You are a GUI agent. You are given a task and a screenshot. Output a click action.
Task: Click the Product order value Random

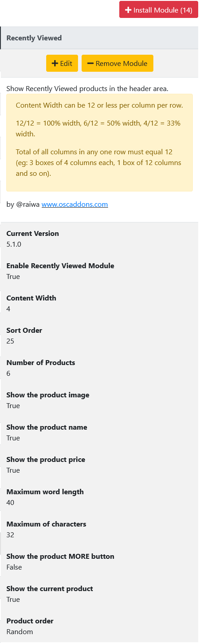coord(20,632)
